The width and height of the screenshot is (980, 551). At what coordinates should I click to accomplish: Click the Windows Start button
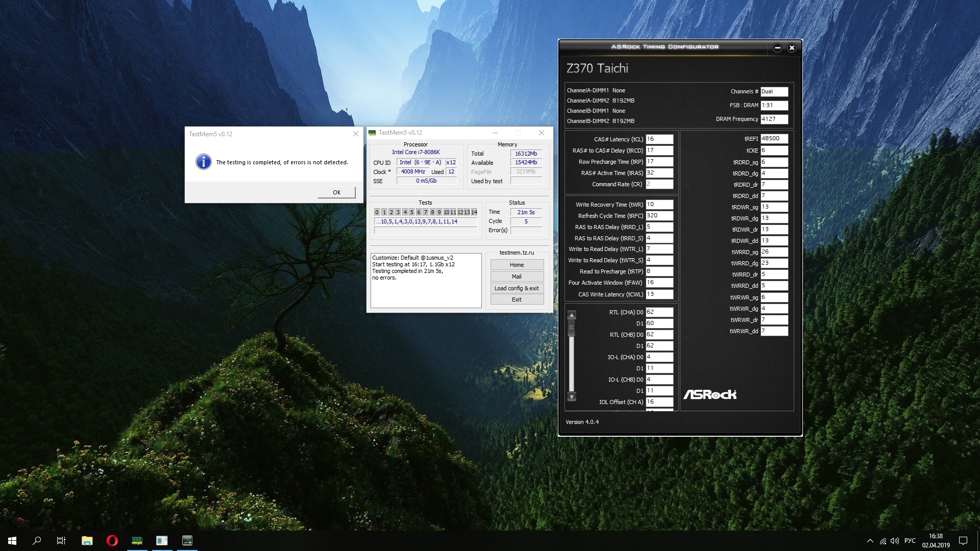coord(12,540)
